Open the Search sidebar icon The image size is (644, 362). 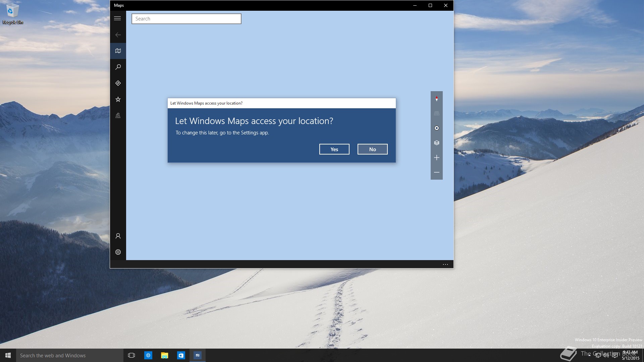click(x=118, y=67)
